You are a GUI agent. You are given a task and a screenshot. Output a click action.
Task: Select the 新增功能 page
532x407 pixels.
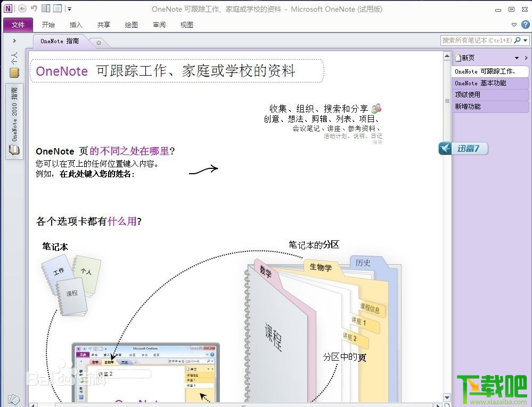tap(490, 107)
